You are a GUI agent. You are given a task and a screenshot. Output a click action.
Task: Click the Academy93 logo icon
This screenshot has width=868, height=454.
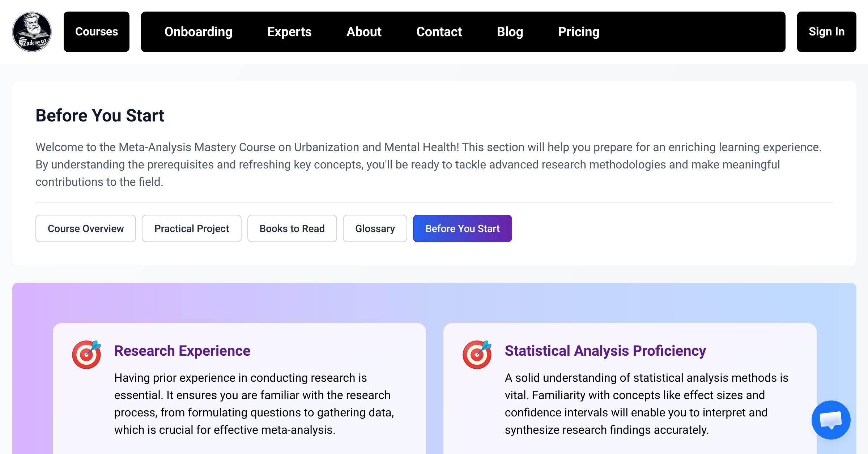point(32,32)
